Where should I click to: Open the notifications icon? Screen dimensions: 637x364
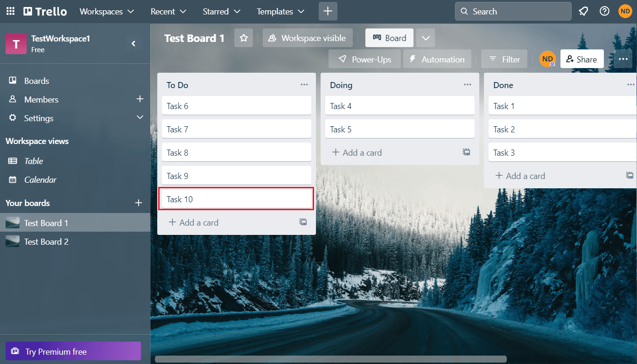pyautogui.click(x=583, y=11)
